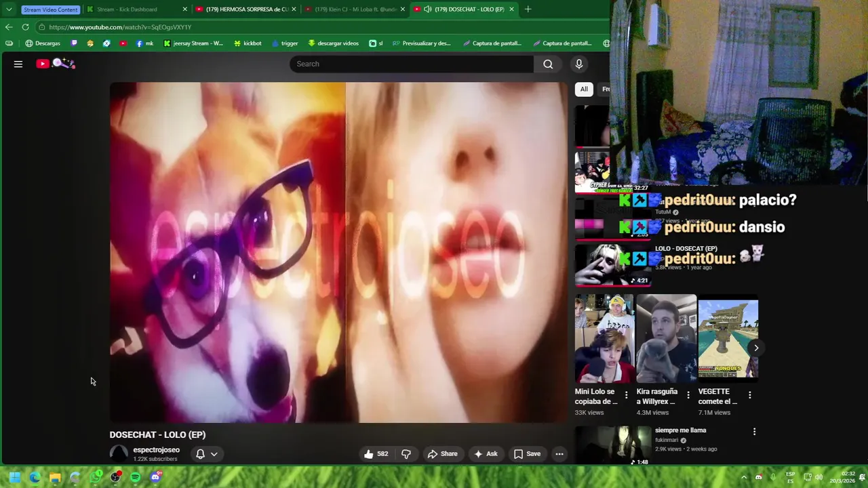Open Spotify from the taskbar
Viewport: 868px width, 488px height.
[x=135, y=477]
